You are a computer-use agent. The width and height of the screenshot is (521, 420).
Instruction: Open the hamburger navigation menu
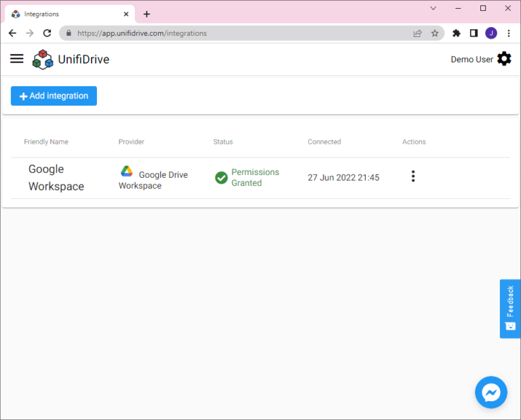(16, 59)
